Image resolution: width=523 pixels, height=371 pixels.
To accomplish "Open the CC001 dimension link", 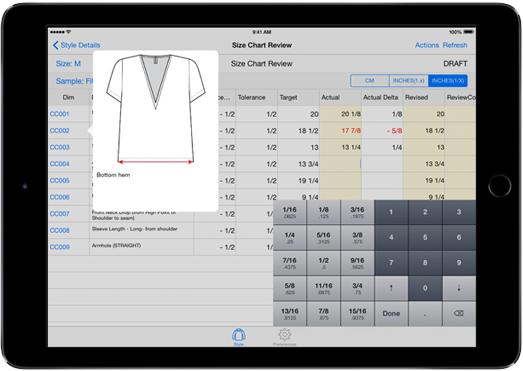I will [59, 114].
